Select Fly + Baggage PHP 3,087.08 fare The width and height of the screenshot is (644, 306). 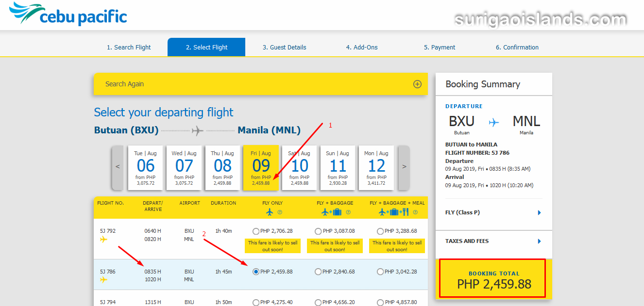click(318, 231)
